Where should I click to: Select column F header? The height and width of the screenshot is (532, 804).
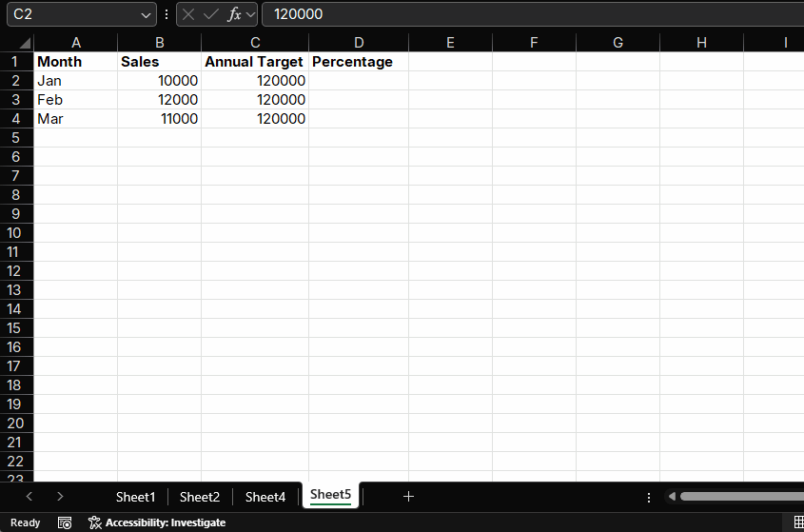(534, 43)
